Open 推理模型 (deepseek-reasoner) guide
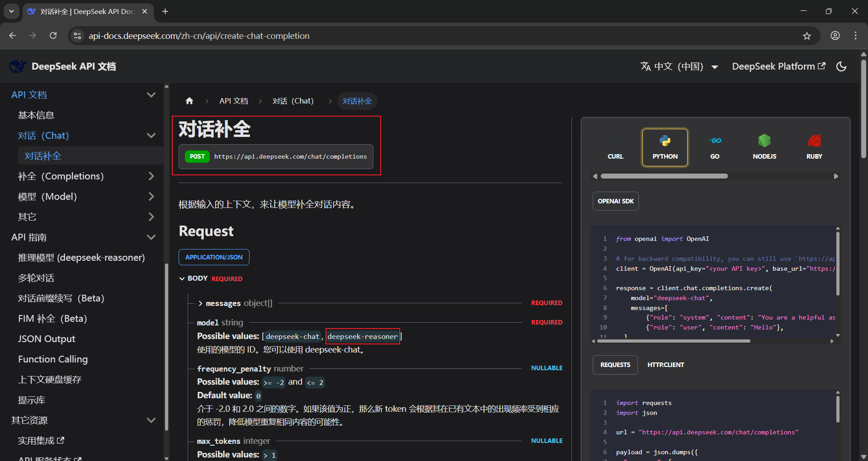Image resolution: width=868 pixels, height=461 pixels. click(x=81, y=258)
